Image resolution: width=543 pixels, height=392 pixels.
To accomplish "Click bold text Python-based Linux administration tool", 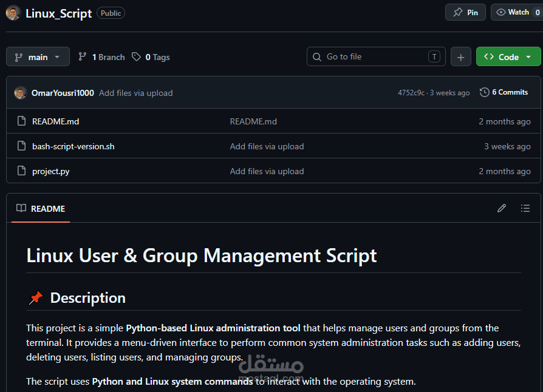I will coord(213,328).
